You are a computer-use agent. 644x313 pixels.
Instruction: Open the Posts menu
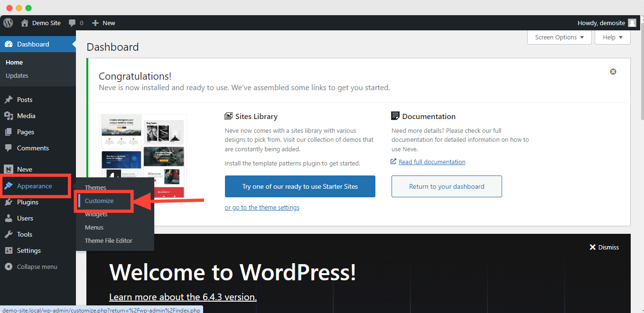[38, 100]
